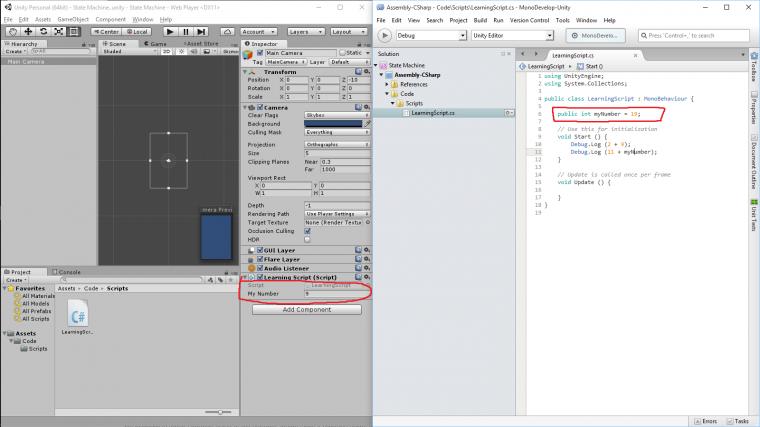Open the Account dropdown in Unity
760x427 pixels.
point(258,32)
